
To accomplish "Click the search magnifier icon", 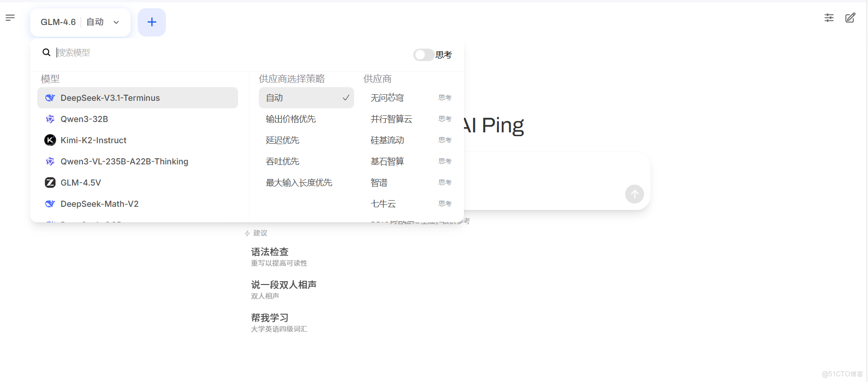I will (x=46, y=52).
